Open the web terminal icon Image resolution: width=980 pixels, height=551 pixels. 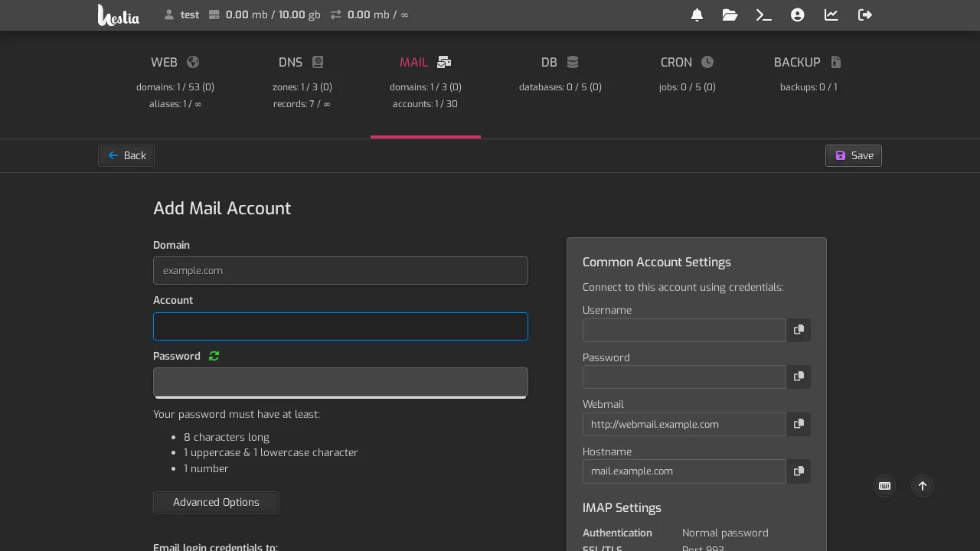coord(763,15)
